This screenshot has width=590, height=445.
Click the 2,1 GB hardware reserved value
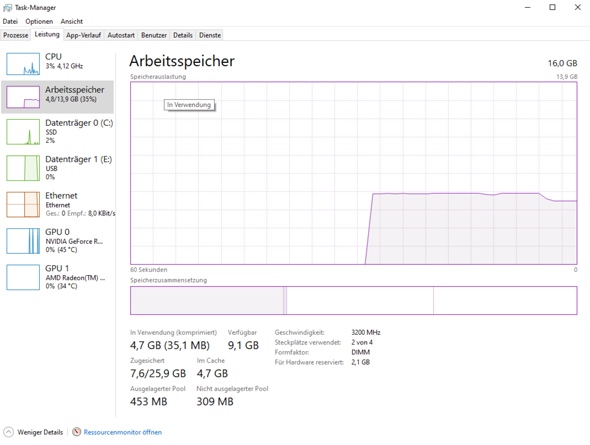click(360, 362)
